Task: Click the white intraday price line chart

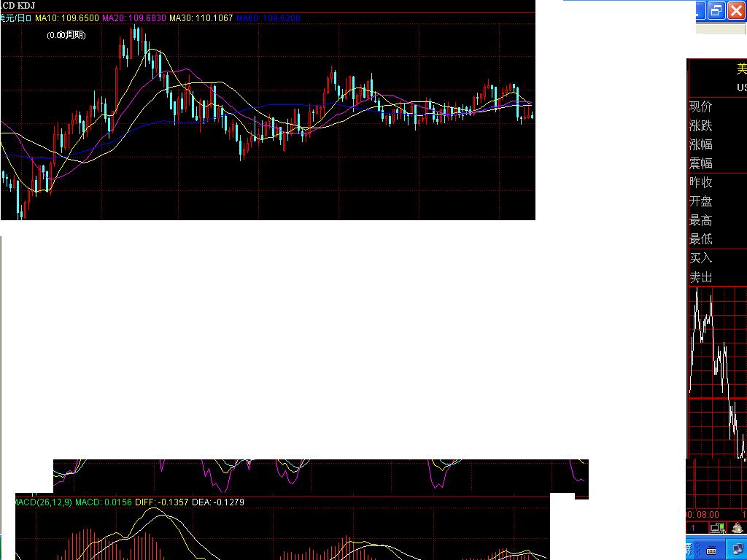Action: (x=718, y=373)
